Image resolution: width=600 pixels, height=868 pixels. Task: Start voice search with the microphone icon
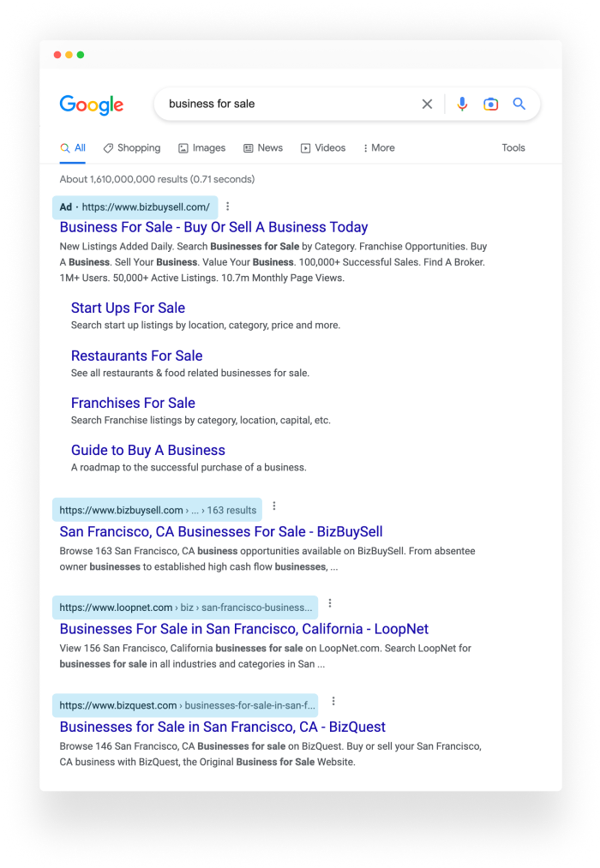coord(462,104)
